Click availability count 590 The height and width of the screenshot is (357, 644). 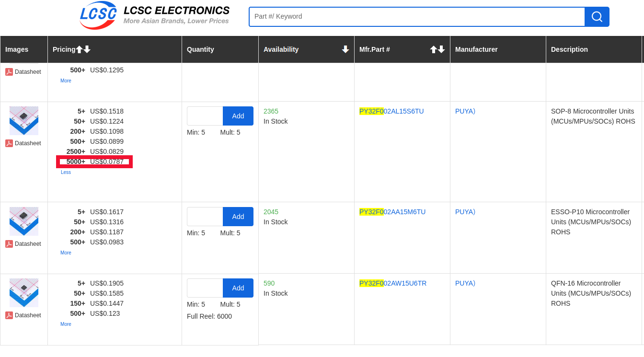pos(269,283)
